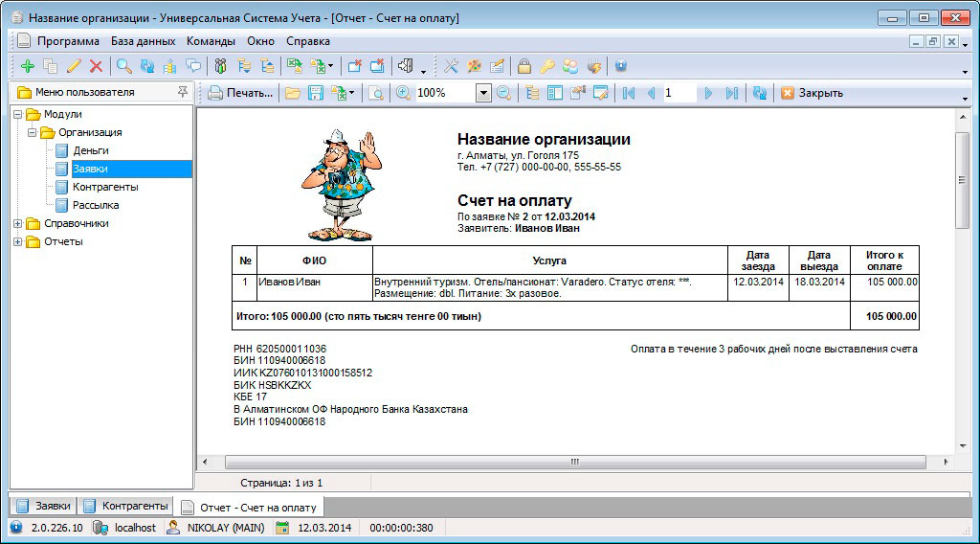
Task: Expand the Отчеты tree node
Action: coord(18,241)
